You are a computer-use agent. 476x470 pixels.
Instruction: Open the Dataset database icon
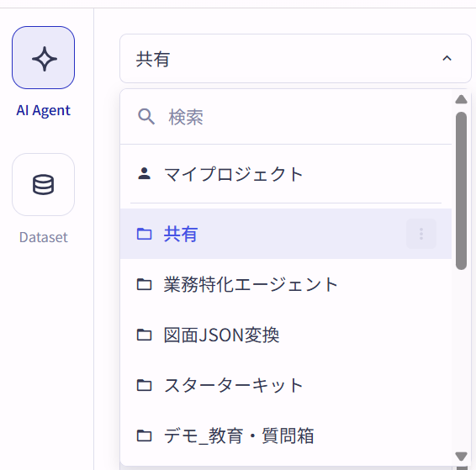[44, 184]
